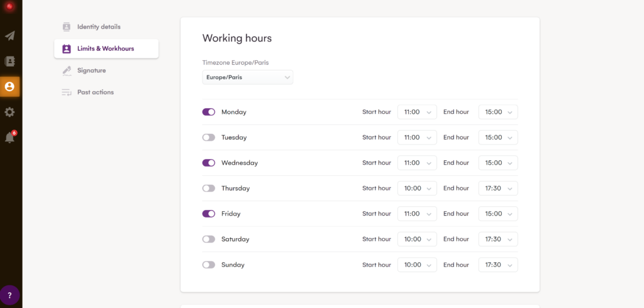644x308 pixels.
Task: Open the Europe/Paris timezone dropdown
Action: pyautogui.click(x=247, y=77)
